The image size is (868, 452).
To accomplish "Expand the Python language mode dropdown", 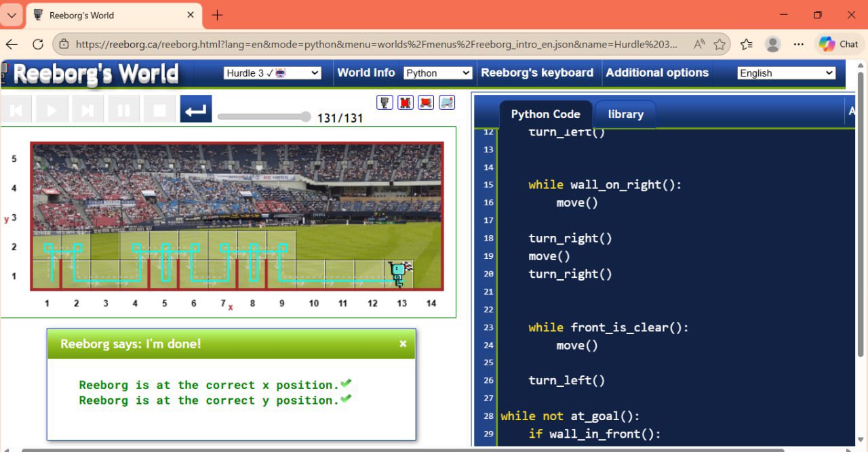I will (x=437, y=73).
